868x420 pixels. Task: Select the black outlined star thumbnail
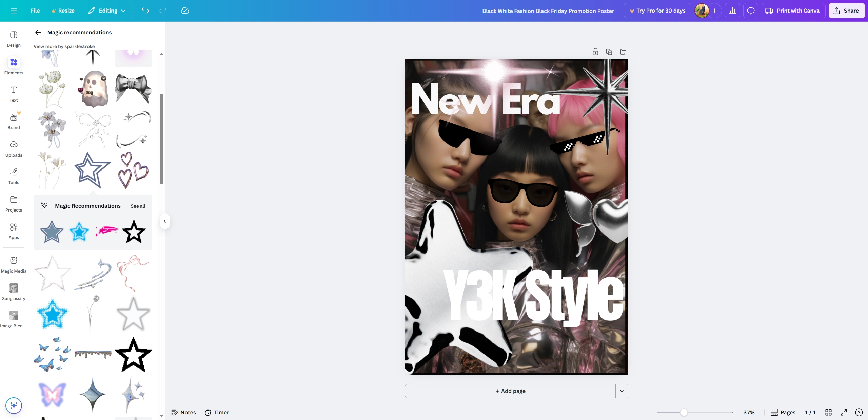(133, 355)
